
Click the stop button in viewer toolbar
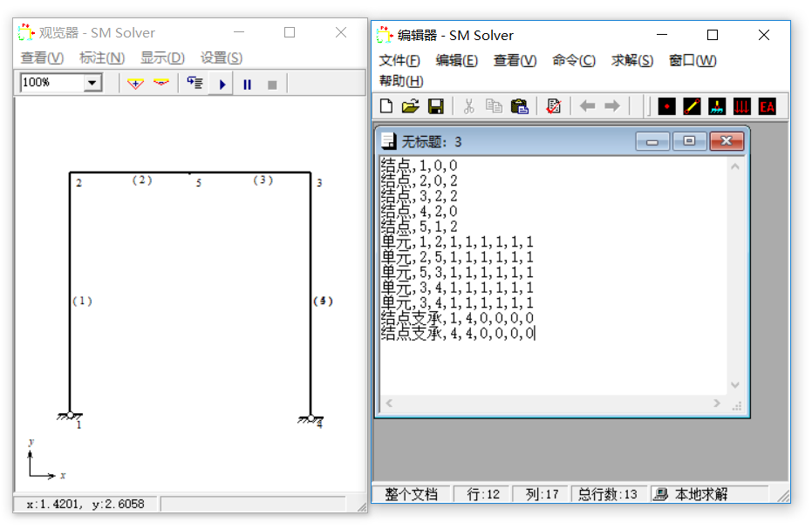pyautogui.click(x=272, y=85)
